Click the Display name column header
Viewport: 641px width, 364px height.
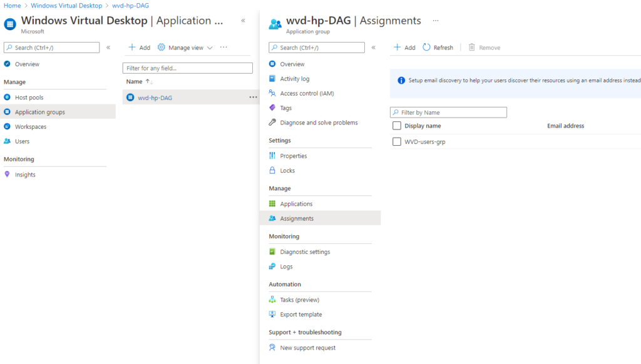point(423,126)
